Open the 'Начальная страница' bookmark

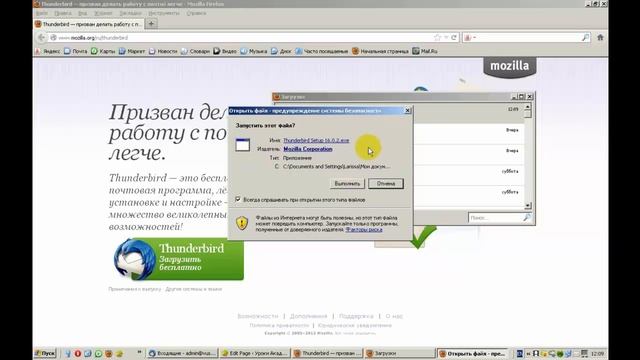[380, 51]
